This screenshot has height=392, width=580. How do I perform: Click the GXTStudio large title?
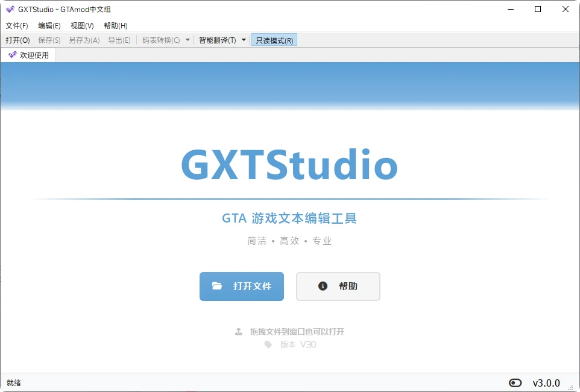[x=289, y=164]
